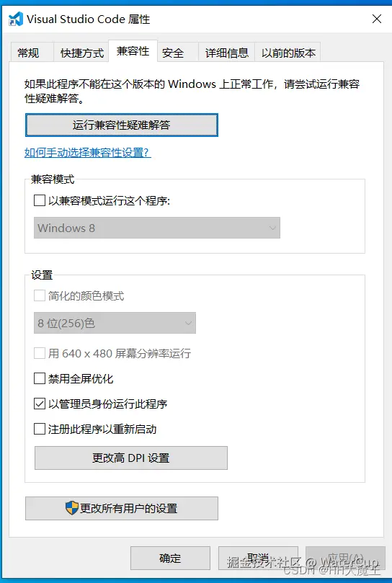This screenshot has height=583, width=392.
Task: Check 禁用全屏优化 option
Action: (x=40, y=378)
